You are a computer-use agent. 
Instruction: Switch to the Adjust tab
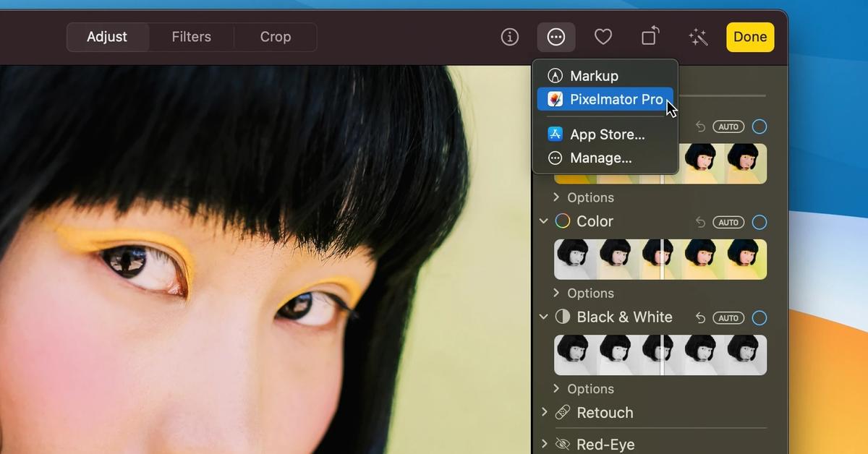[107, 37]
